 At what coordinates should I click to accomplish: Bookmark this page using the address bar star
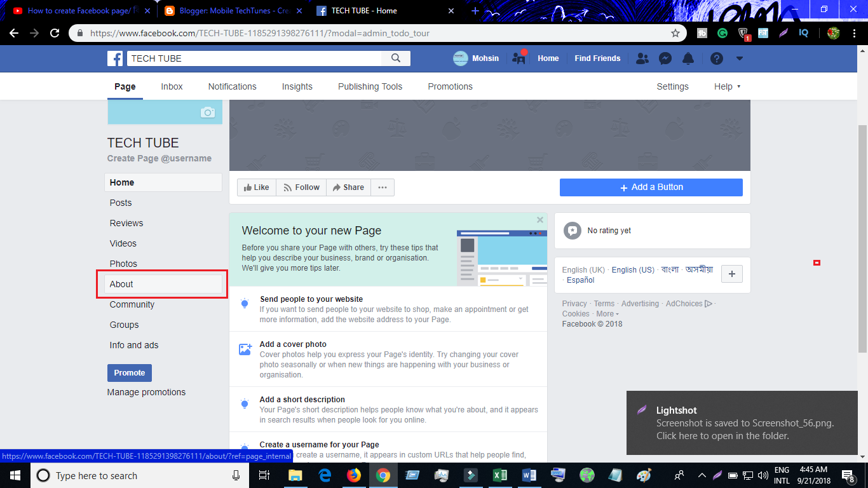pos(676,32)
